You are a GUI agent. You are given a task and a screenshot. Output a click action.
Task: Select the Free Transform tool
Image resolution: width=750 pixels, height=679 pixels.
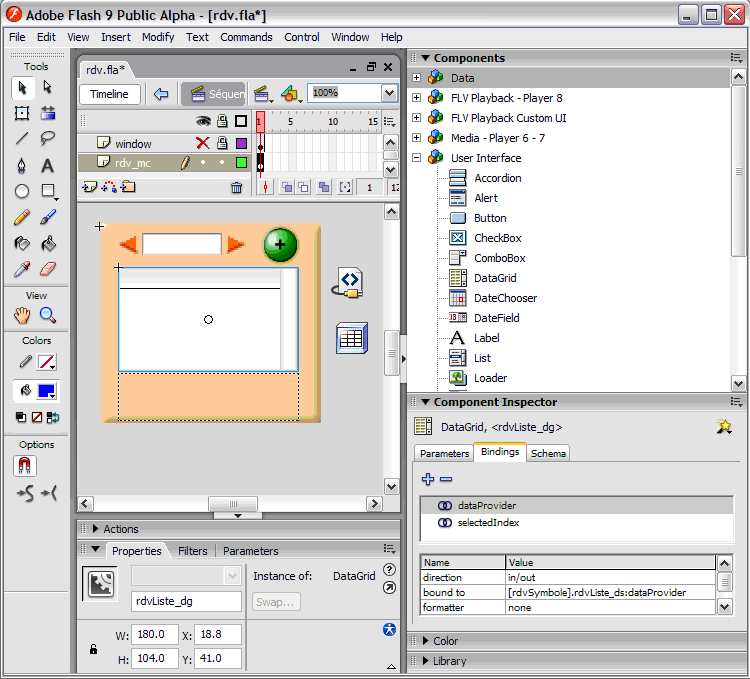pos(22,113)
